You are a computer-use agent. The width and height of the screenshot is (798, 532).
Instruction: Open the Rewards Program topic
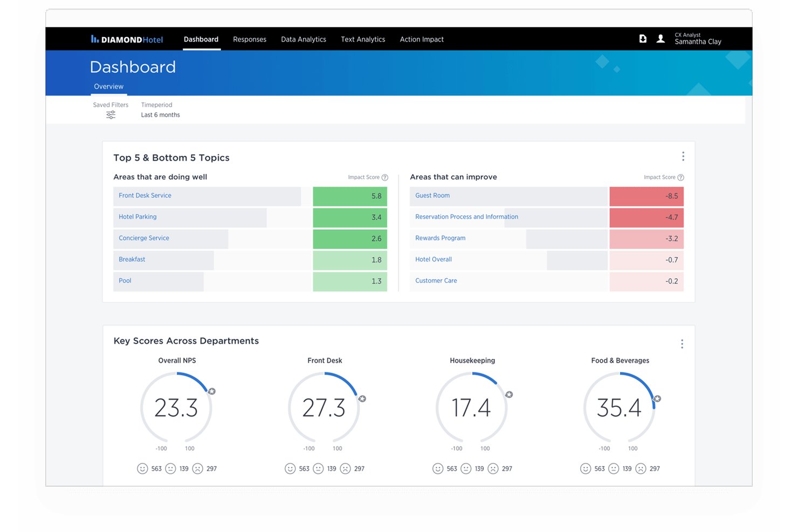tap(440, 238)
